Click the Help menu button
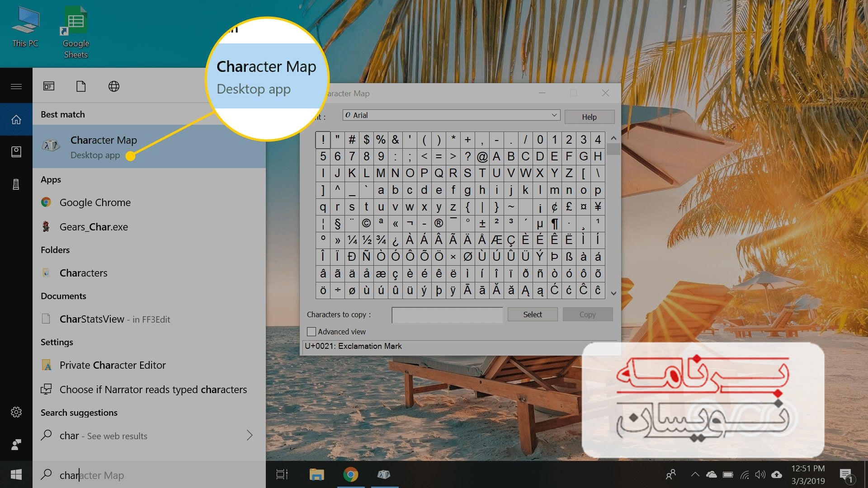This screenshot has width=868, height=488. [589, 116]
